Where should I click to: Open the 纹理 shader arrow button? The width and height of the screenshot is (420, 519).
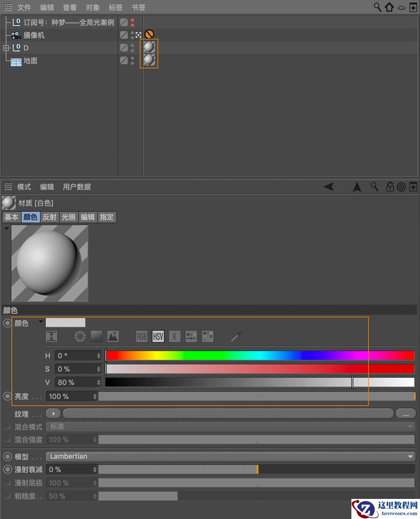pyautogui.click(x=53, y=413)
